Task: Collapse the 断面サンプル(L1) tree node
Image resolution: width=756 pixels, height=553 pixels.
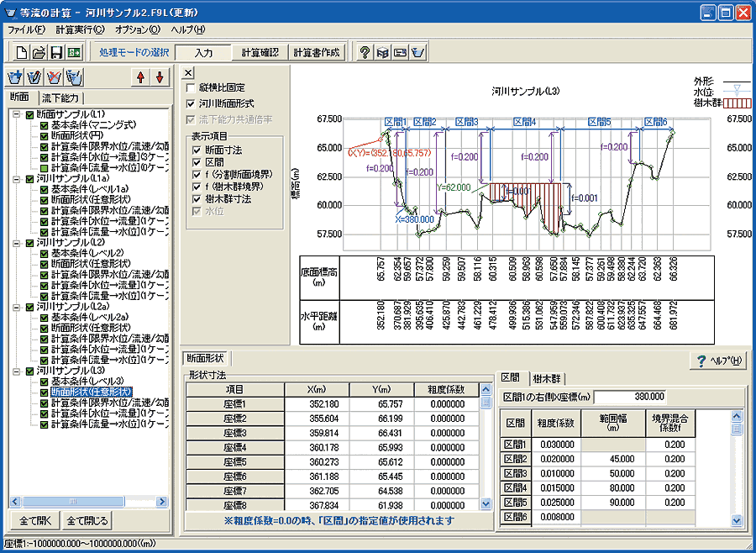Action: (17, 115)
